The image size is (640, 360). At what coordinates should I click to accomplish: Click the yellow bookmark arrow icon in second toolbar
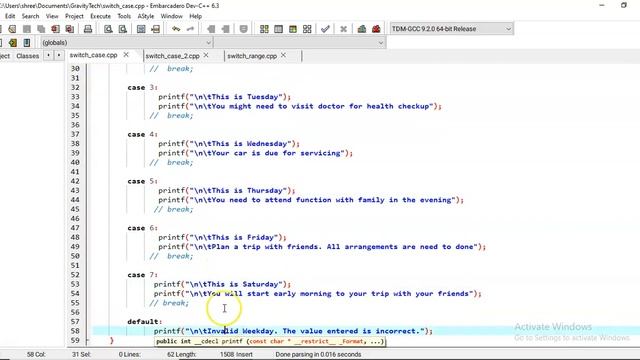click(x=13, y=42)
